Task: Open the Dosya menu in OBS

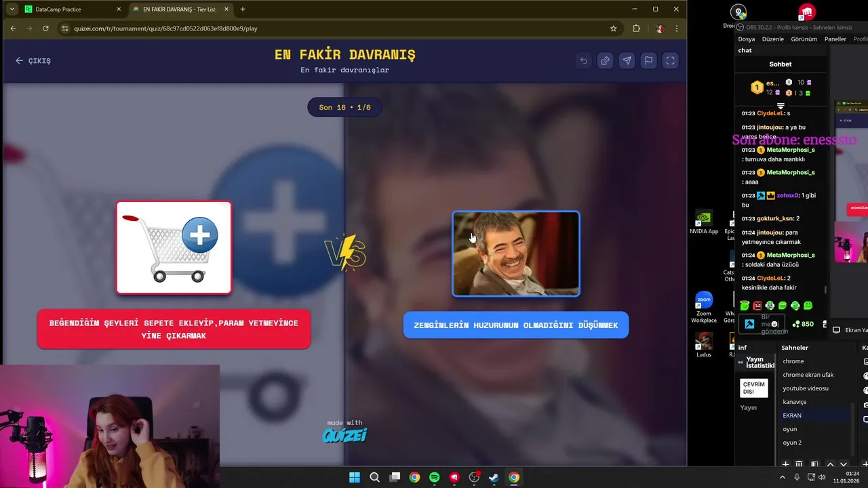Action: pos(746,39)
